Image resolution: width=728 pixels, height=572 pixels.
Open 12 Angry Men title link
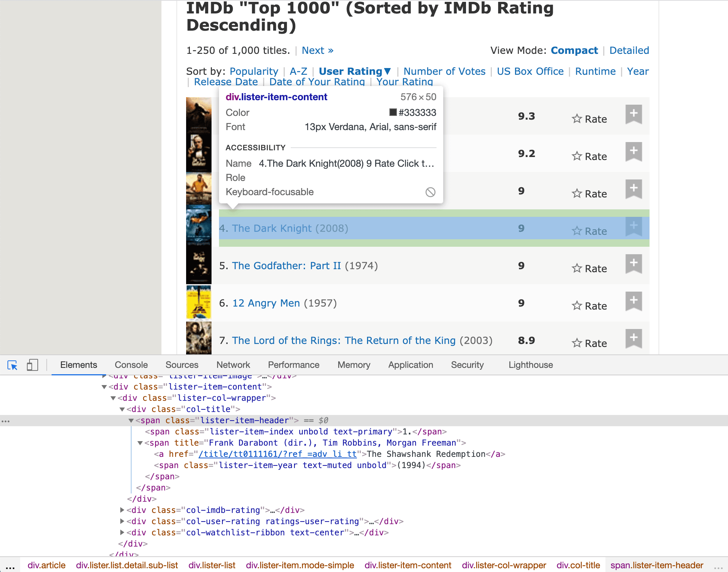tap(266, 303)
